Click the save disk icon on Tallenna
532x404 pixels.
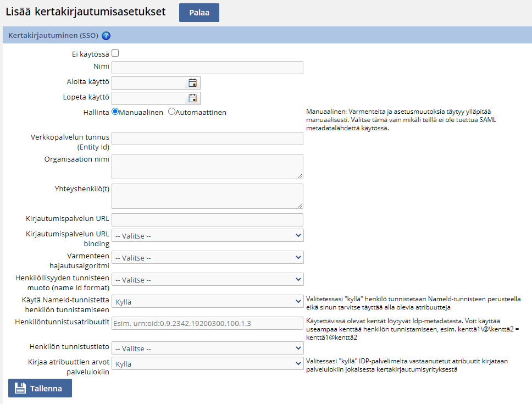pyautogui.click(x=20, y=388)
